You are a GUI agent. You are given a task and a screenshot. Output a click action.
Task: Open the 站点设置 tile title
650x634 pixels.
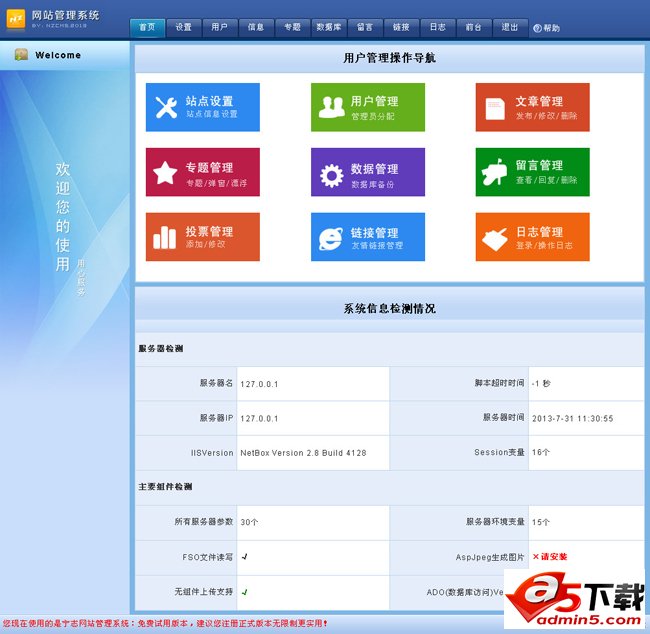coord(209,101)
